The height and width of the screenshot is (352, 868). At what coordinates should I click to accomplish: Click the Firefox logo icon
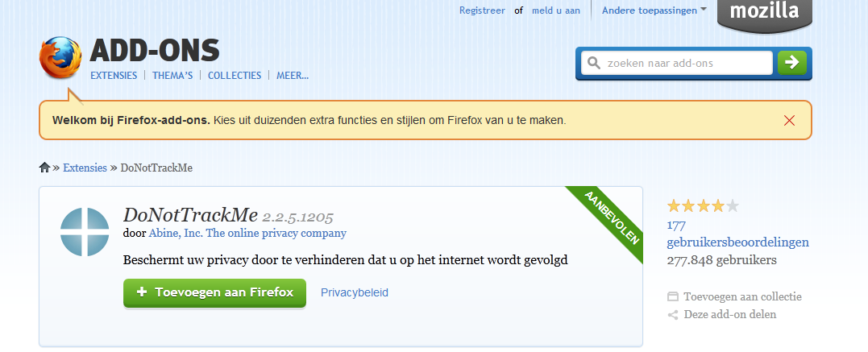60,58
